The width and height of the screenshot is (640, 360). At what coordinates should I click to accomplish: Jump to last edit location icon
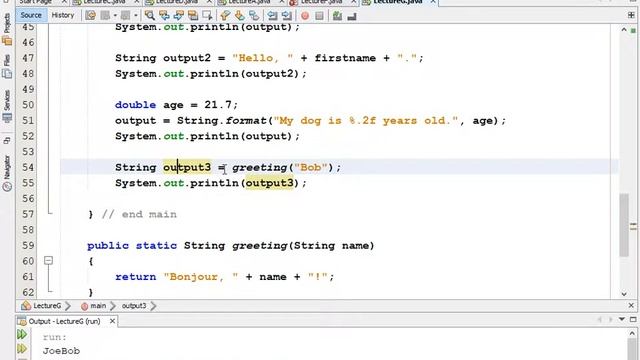tap(90, 16)
